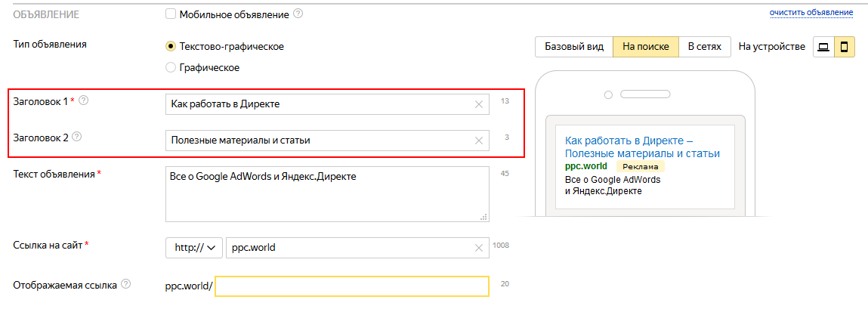This screenshot has width=868, height=309.
Task: Clear the Заголовок 2 field with X
Action: coord(478,141)
